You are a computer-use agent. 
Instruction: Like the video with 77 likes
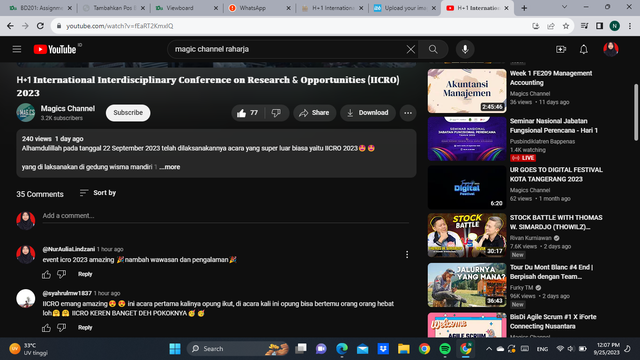[247, 113]
